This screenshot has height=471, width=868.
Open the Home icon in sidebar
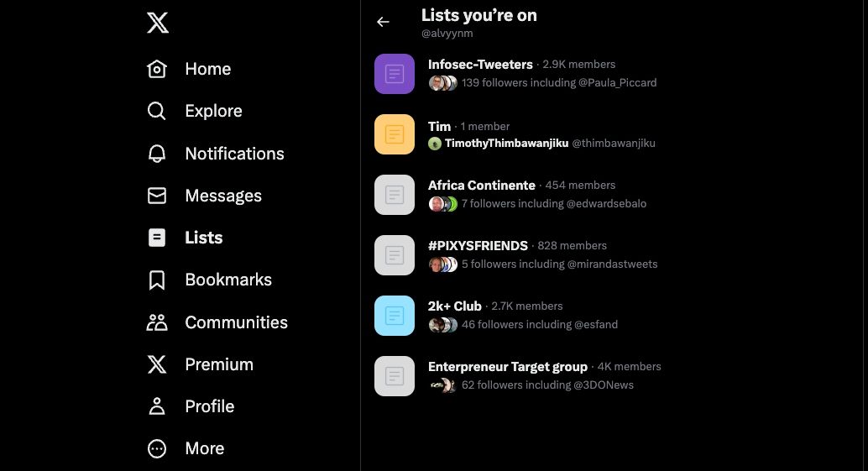[157, 69]
